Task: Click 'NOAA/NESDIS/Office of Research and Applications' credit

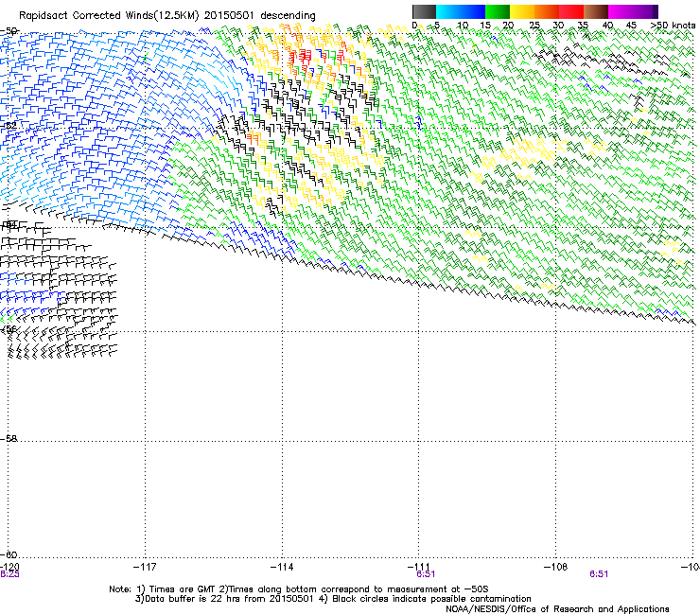Action: 557,609
